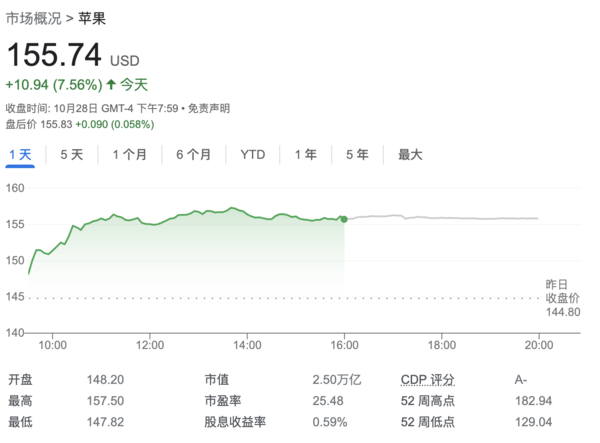Open the 市场概况 breadcrumb link

pyautogui.click(x=33, y=18)
